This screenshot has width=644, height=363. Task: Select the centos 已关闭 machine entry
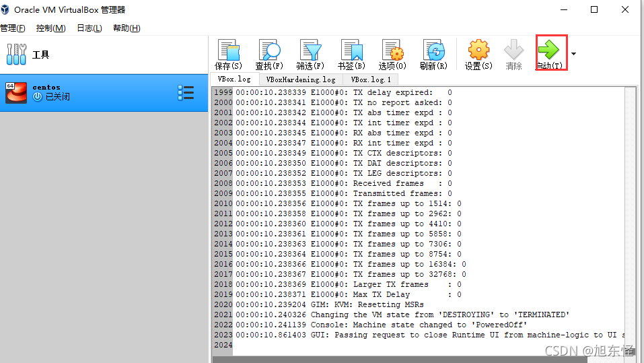104,93
